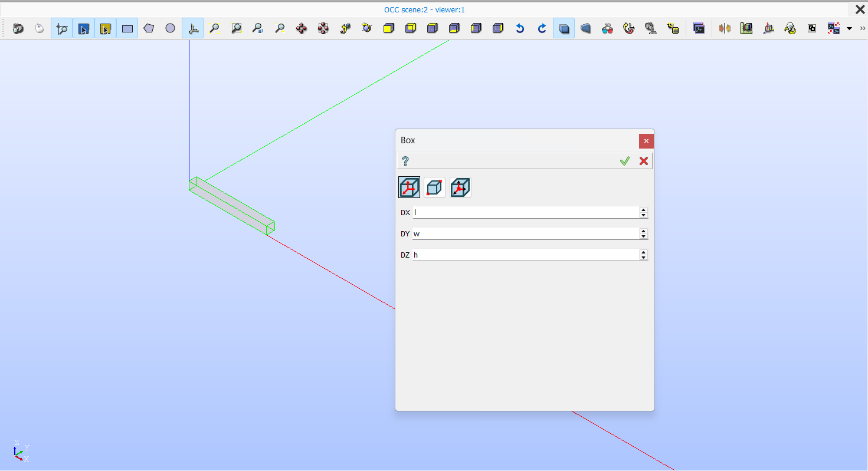
Task: Open Graduated axes settings
Action: tap(768, 28)
